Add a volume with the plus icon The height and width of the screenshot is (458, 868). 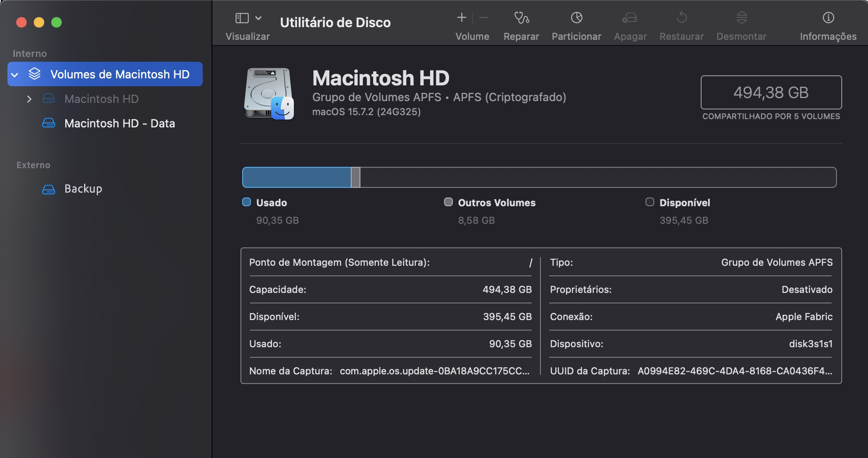point(461,18)
